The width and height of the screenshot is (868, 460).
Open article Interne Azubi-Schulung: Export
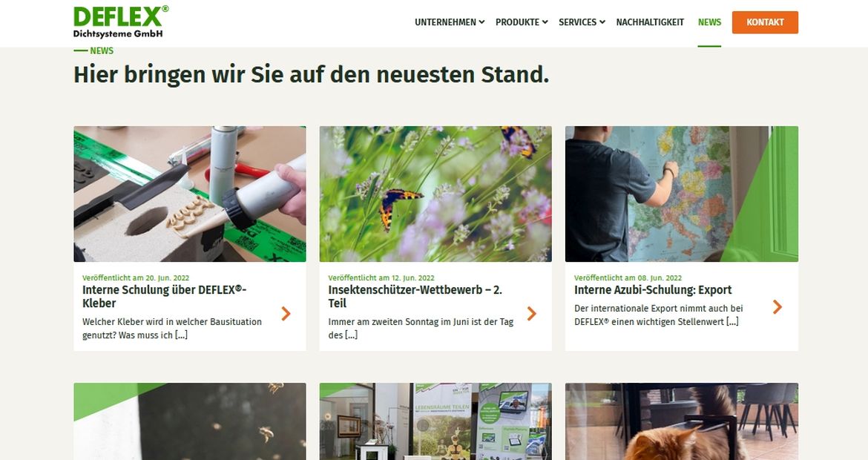point(653,289)
